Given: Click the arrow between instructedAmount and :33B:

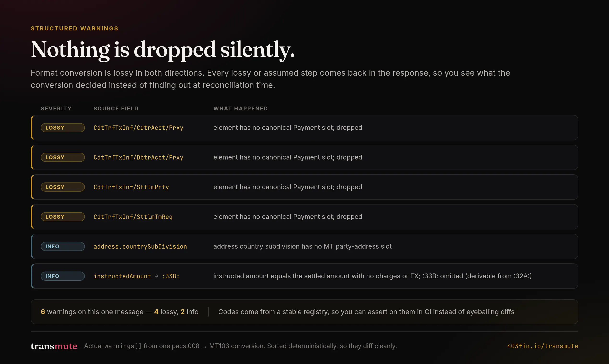Looking at the screenshot, I should click(156, 276).
